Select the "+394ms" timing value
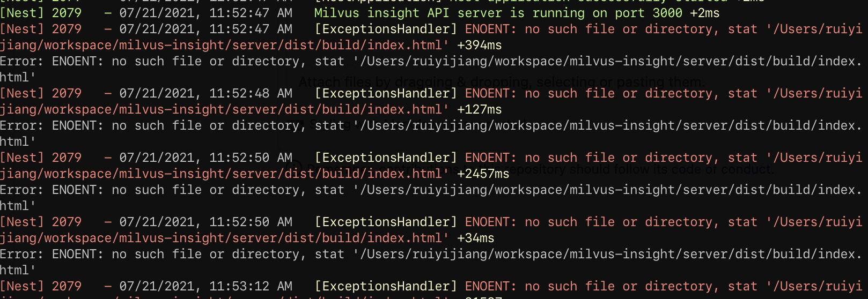Viewport: 868px width, 299px height. point(480,45)
